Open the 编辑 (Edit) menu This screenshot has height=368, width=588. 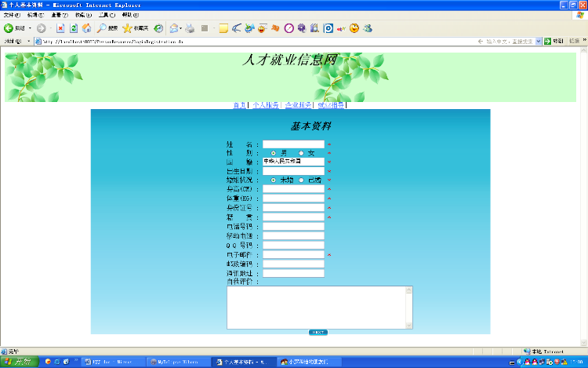[35, 15]
